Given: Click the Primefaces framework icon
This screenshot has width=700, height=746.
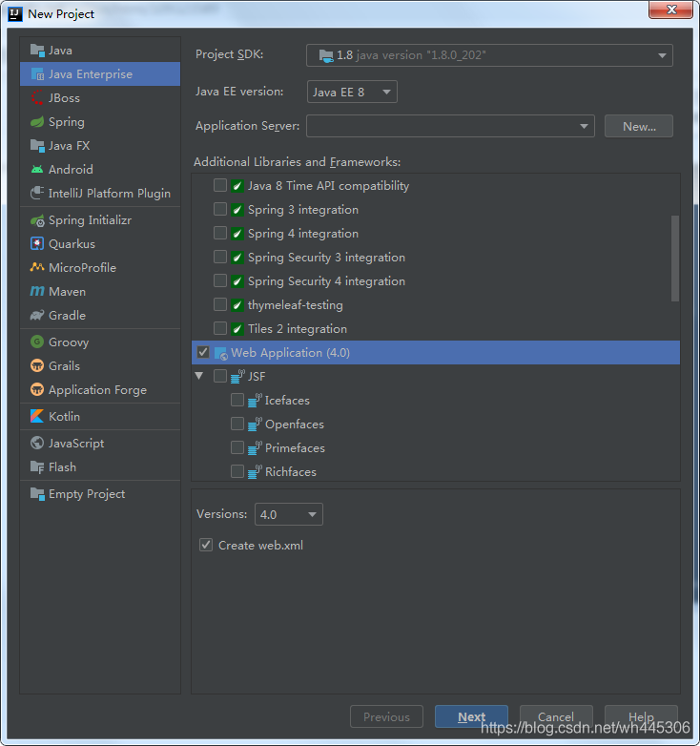Looking at the screenshot, I should point(255,447).
